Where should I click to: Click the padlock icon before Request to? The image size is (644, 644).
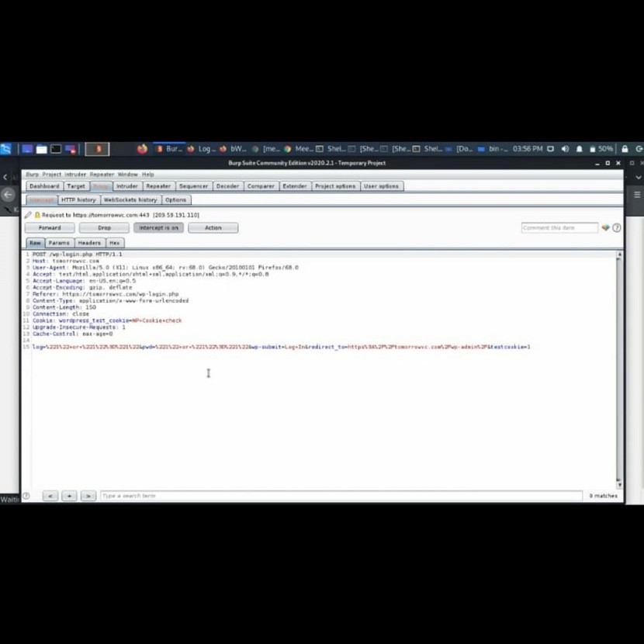(37, 215)
